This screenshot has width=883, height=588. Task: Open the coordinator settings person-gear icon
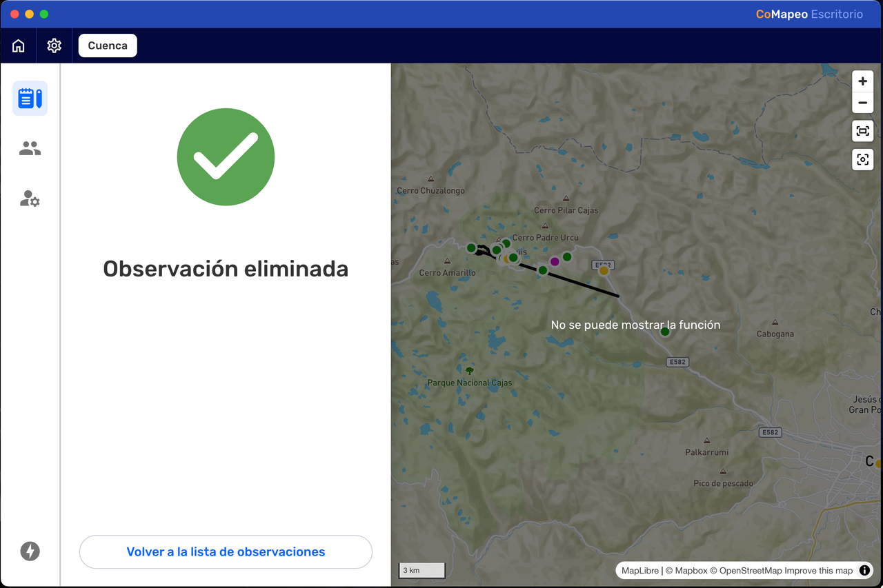tap(30, 199)
